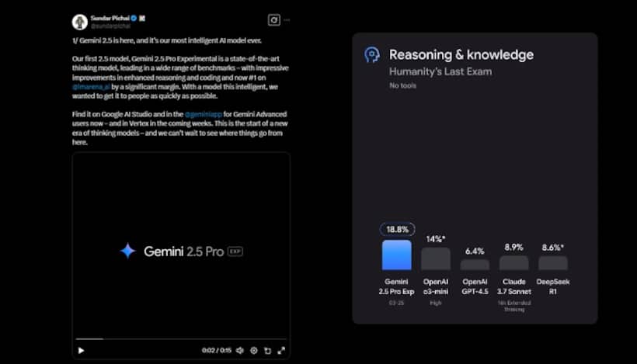This screenshot has width=637, height=364.
Task: Mute the video using the speaker icon
Action: click(x=240, y=351)
